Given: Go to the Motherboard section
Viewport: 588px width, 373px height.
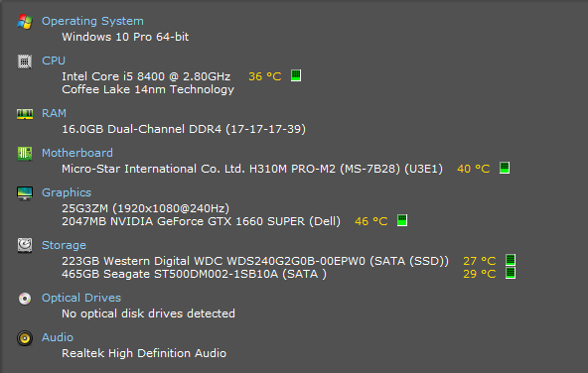Looking at the screenshot, I should (77, 153).
